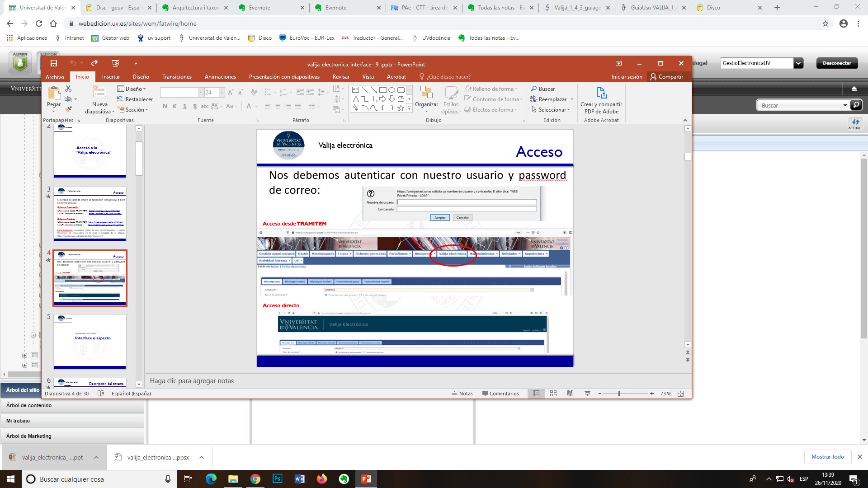The width and height of the screenshot is (868, 488).
Task: Select slide 3 thumbnail
Action: pyautogui.click(x=90, y=214)
